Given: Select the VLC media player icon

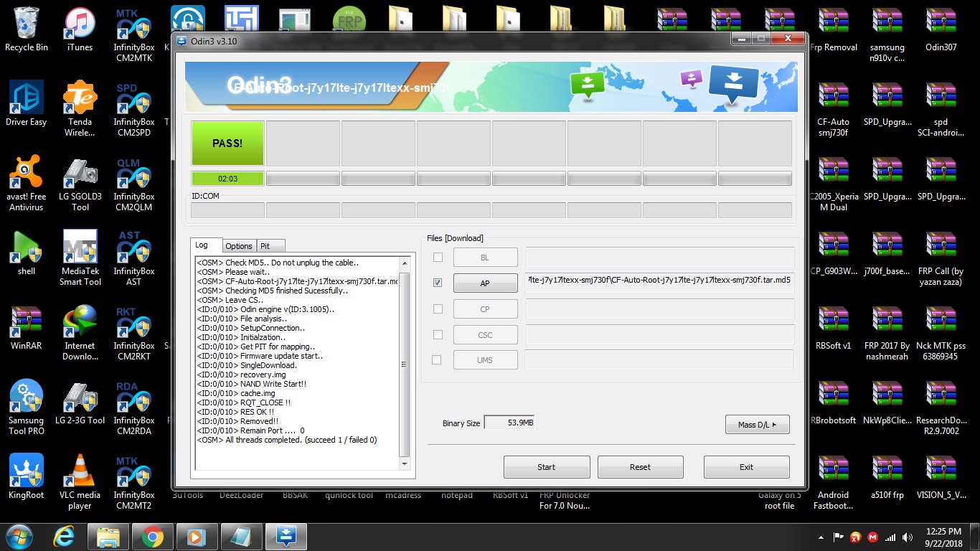Looking at the screenshot, I should tap(80, 482).
